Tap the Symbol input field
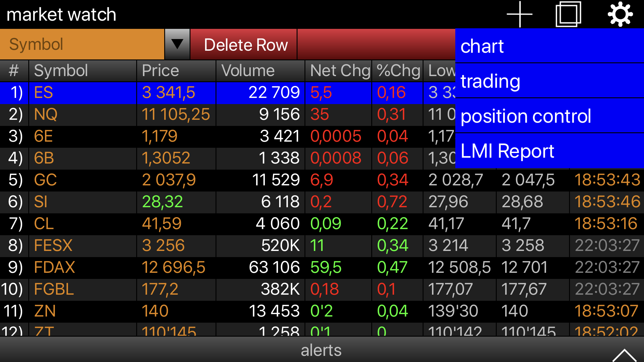 coord(82,44)
